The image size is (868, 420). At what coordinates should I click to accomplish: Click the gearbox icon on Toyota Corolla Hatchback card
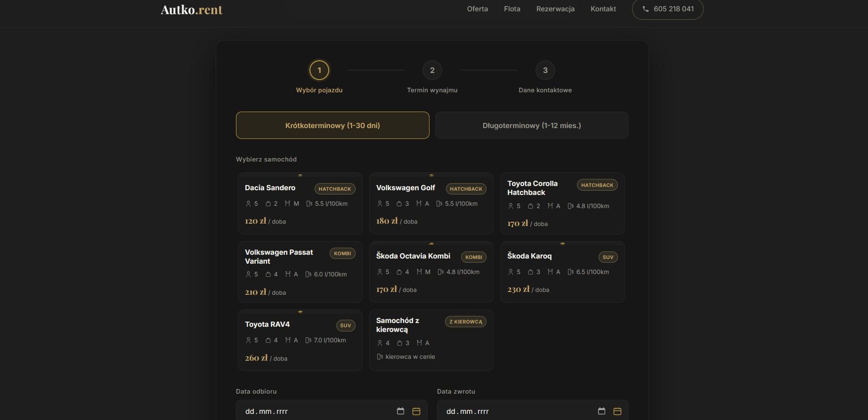[x=550, y=206]
